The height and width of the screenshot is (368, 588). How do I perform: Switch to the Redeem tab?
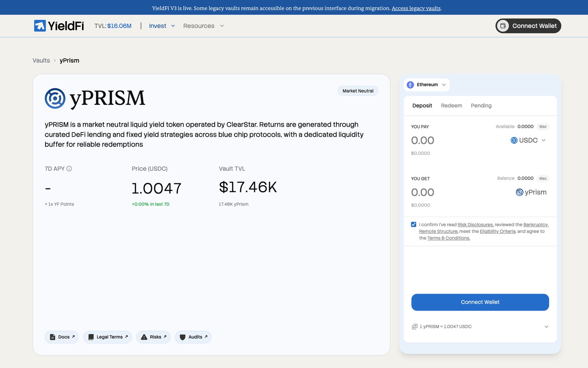coord(452,106)
